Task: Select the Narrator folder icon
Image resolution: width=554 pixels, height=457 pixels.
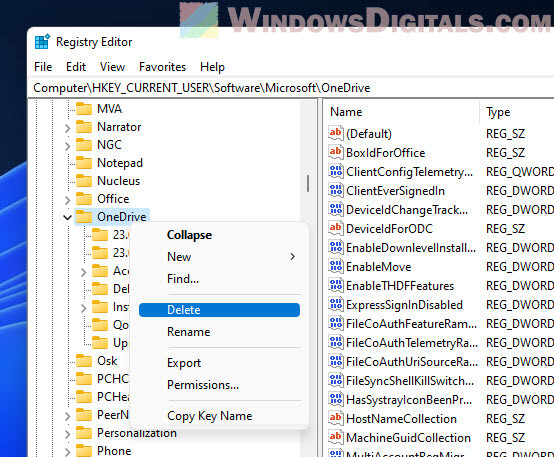Action: tap(84, 127)
